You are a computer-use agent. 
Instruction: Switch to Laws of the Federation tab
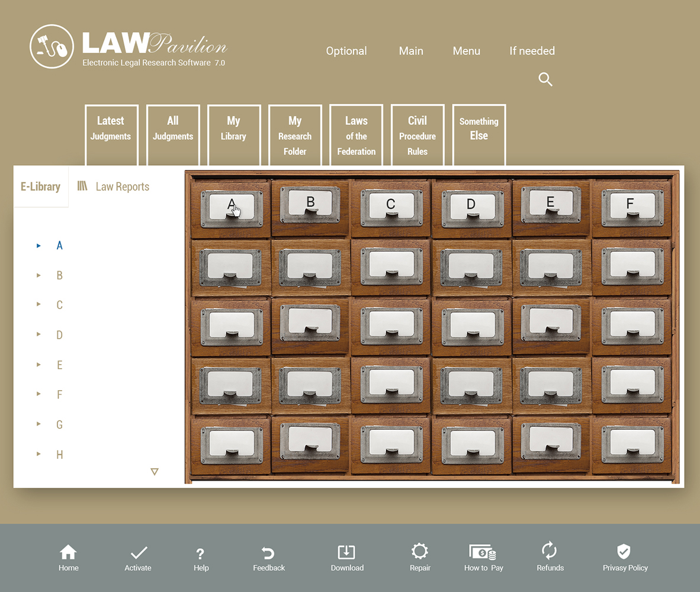[x=356, y=136]
